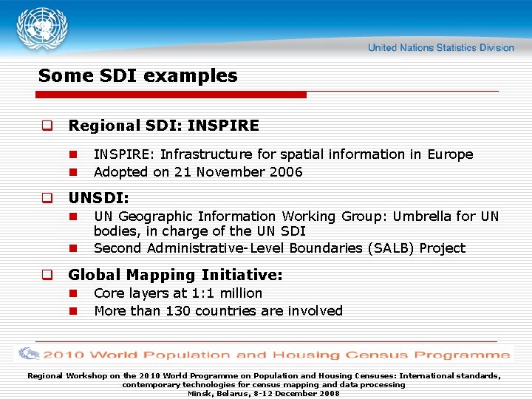Click 'More than 130 countries are involved'
Viewport: 532px width, 399px height.
click(x=218, y=311)
